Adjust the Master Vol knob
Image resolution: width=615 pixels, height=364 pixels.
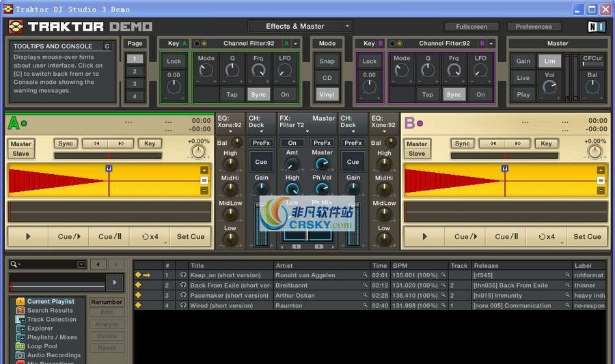(549, 87)
